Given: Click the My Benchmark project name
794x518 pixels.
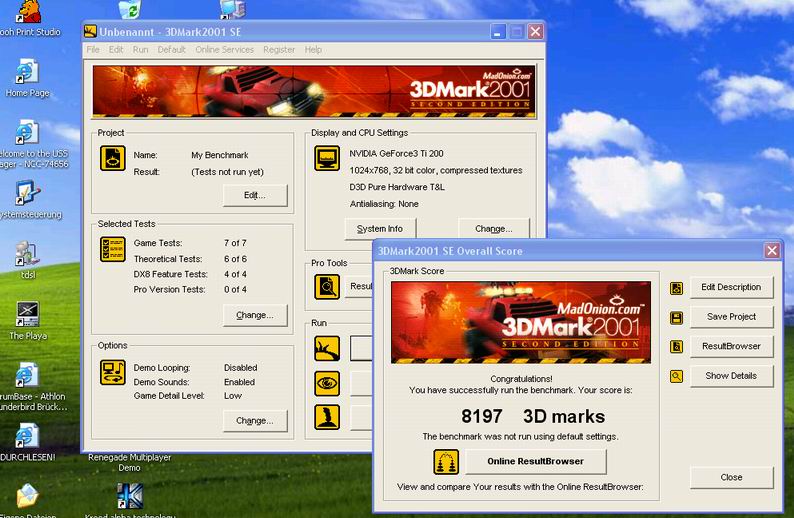Looking at the screenshot, I should (220, 155).
